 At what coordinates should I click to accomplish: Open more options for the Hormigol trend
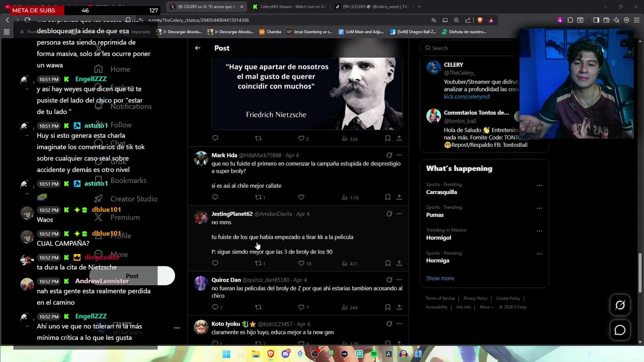[x=539, y=231]
